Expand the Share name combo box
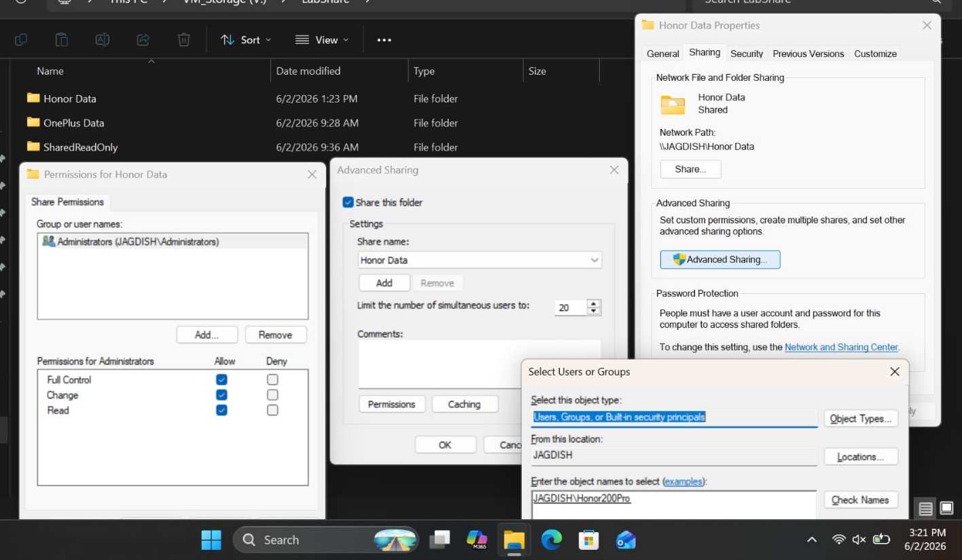 tap(594, 260)
